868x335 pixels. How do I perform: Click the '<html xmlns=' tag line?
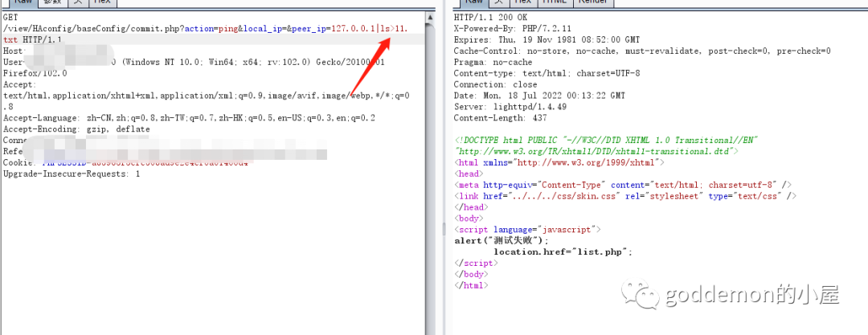click(559, 163)
